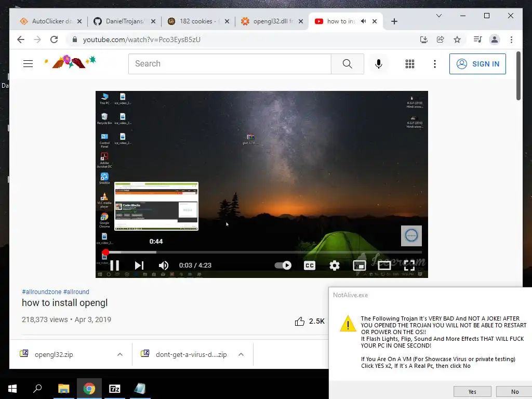Open Chrome profile avatar
532x399 pixels.
click(x=495, y=39)
